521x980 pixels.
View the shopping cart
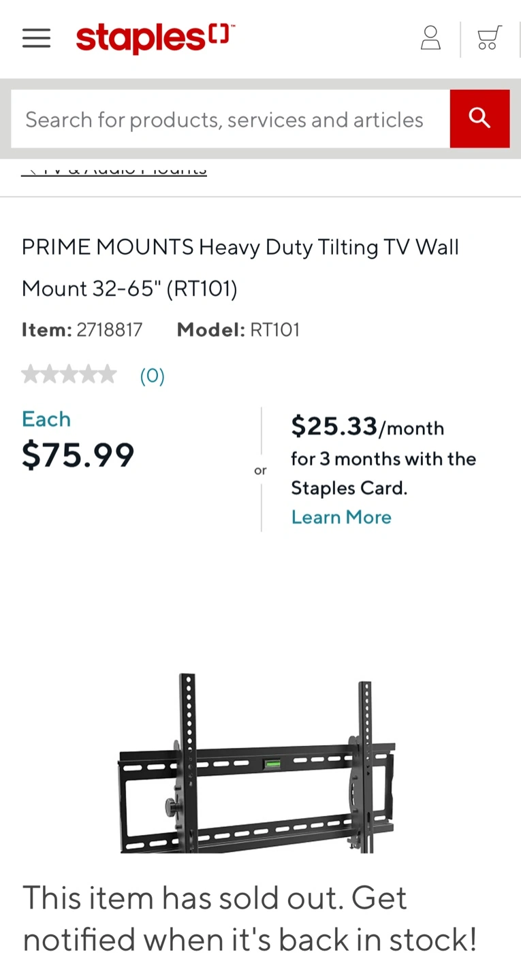pos(489,38)
